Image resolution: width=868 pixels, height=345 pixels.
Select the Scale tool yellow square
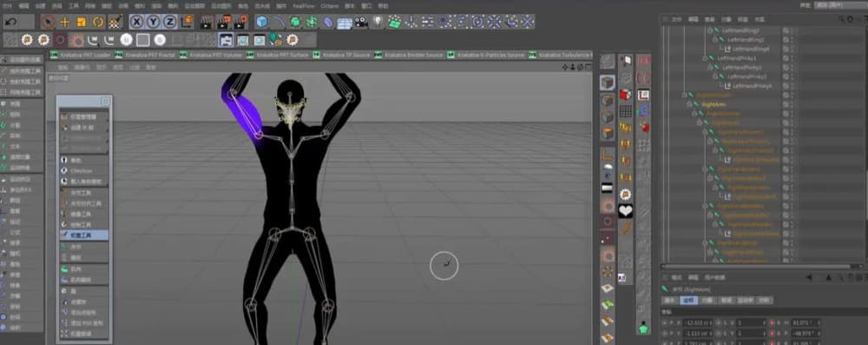[82, 23]
